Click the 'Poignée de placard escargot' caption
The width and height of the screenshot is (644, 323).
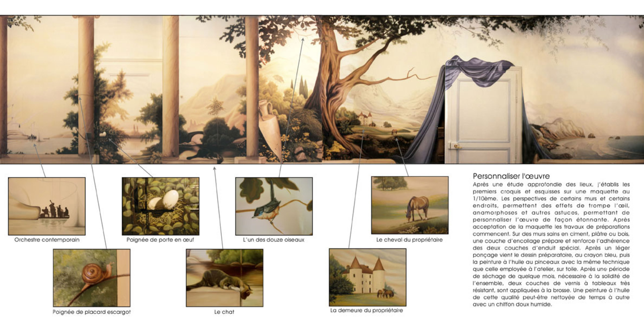coord(92,312)
